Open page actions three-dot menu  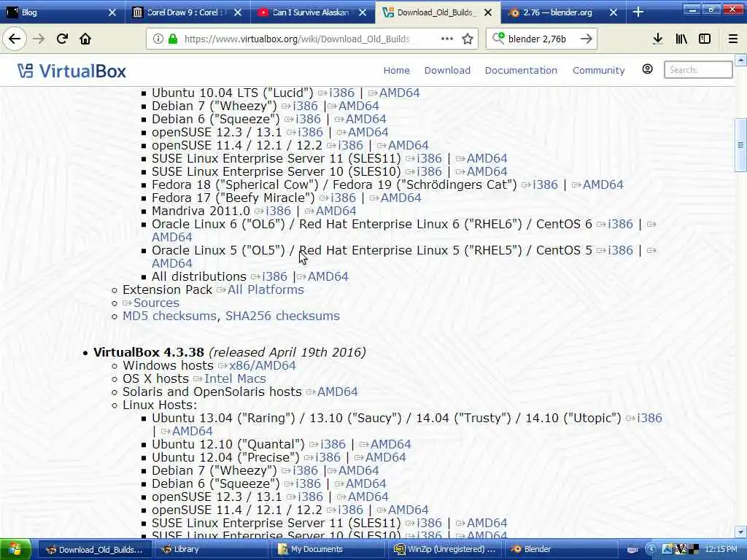tap(447, 39)
